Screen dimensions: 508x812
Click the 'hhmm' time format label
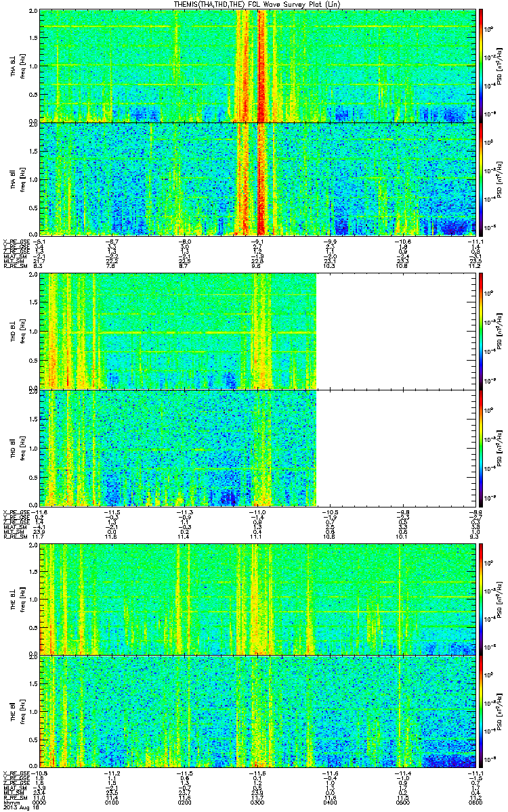coord(11,801)
